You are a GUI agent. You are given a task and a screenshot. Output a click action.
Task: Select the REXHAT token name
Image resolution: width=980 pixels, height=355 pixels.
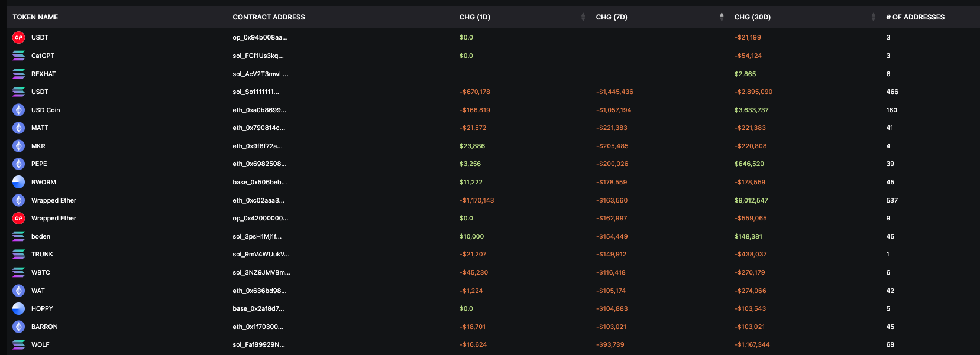tap(44, 74)
